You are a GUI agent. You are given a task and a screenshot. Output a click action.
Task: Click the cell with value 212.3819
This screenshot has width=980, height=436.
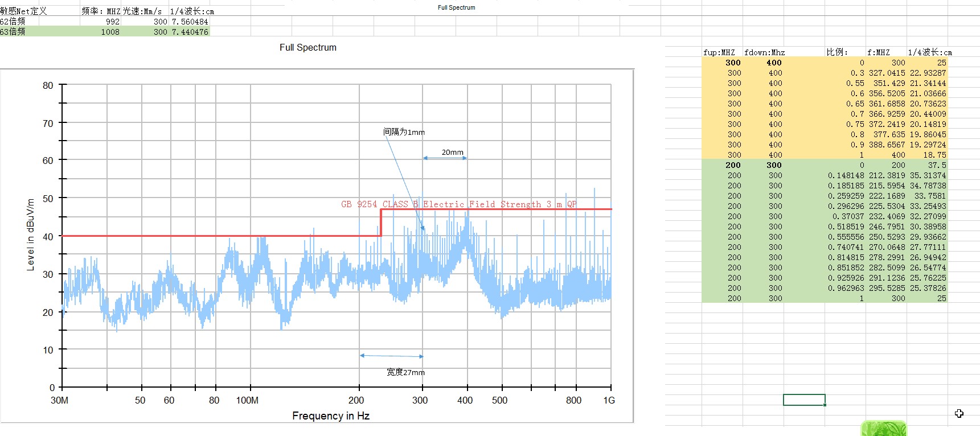tap(887, 175)
